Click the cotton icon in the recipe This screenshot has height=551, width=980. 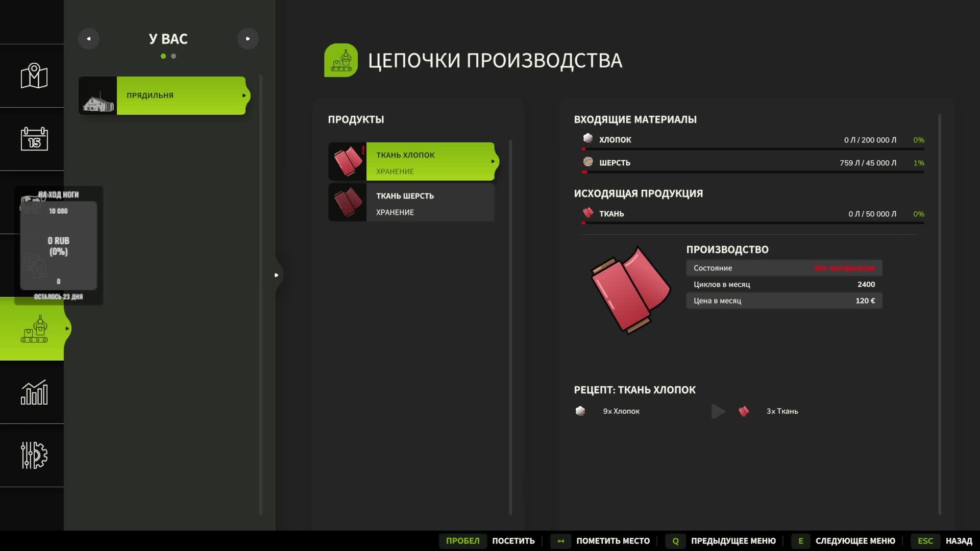coord(580,411)
